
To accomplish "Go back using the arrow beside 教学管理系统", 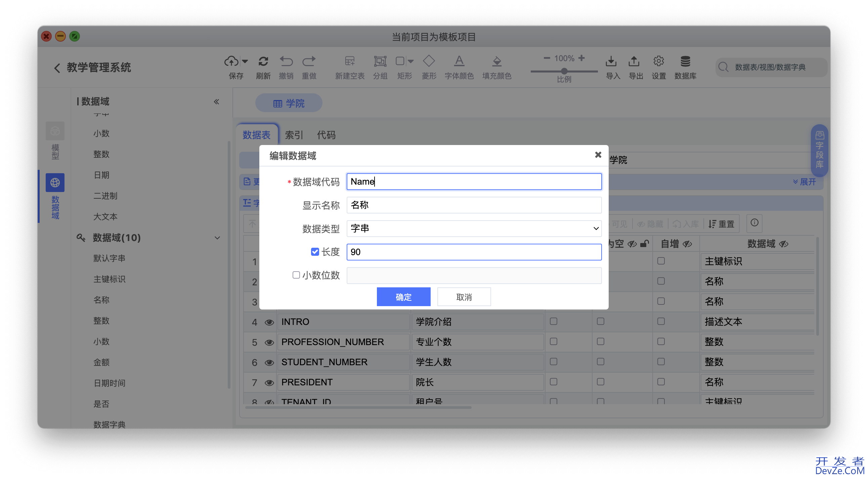I will coord(57,68).
